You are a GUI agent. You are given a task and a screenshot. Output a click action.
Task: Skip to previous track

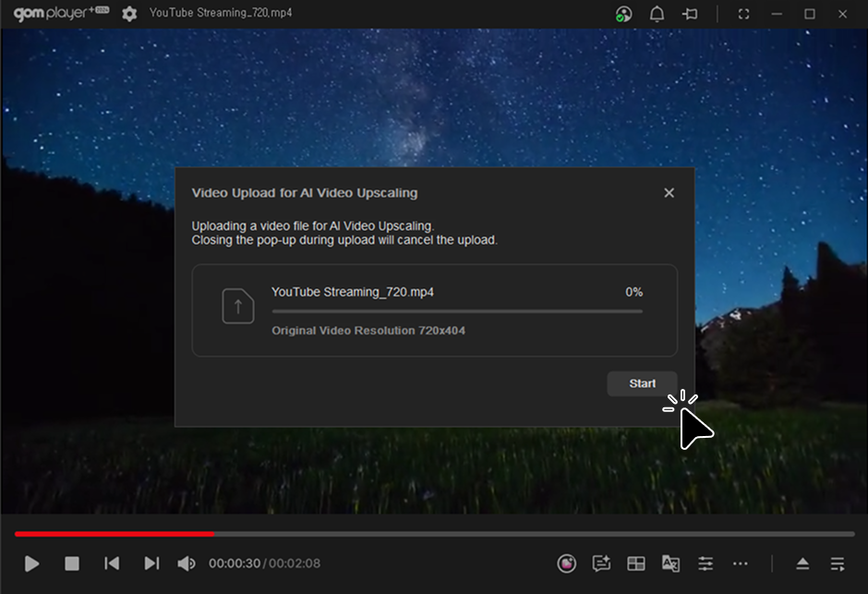click(x=112, y=563)
